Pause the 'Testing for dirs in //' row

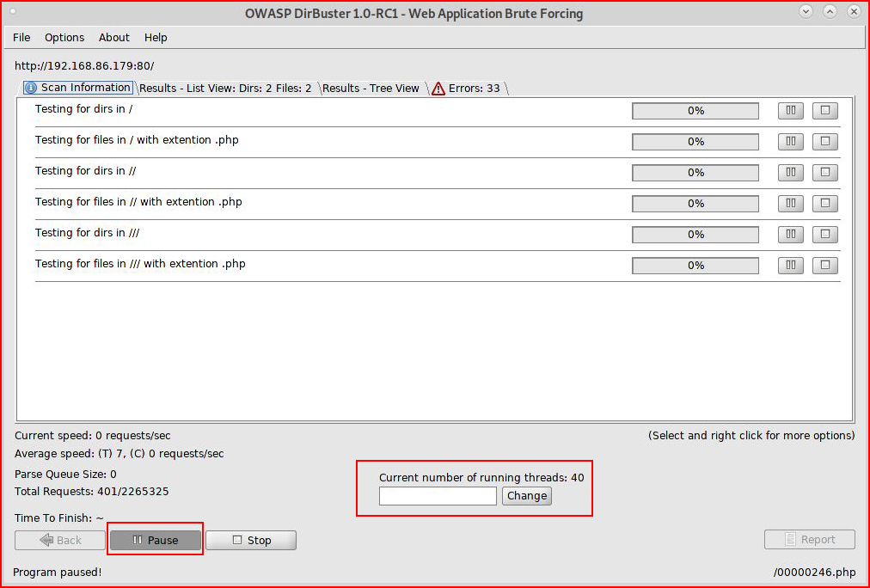click(x=791, y=173)
